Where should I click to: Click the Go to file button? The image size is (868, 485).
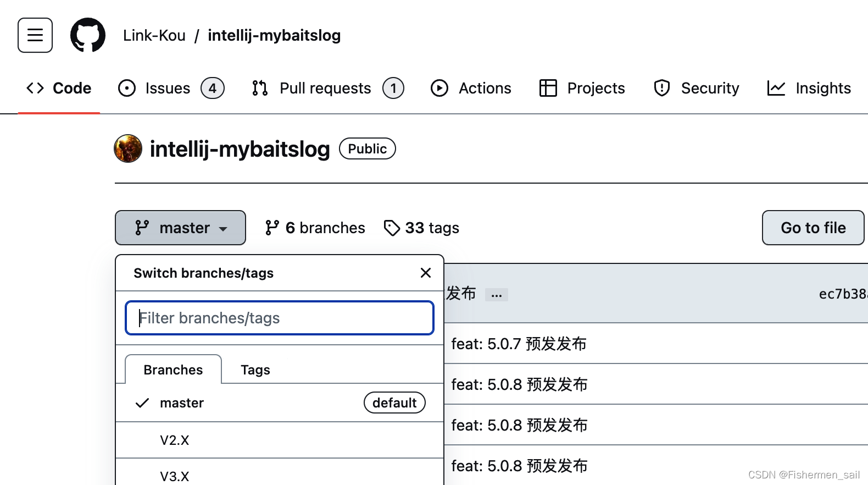pyautogui.click(x=813, y=228)
